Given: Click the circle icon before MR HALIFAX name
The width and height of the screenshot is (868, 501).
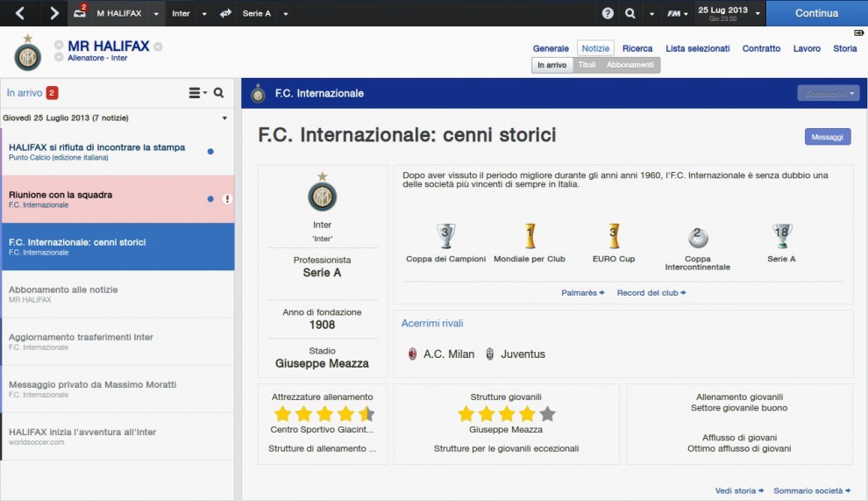Looking at the screenshot, I should tap(59, 45).
